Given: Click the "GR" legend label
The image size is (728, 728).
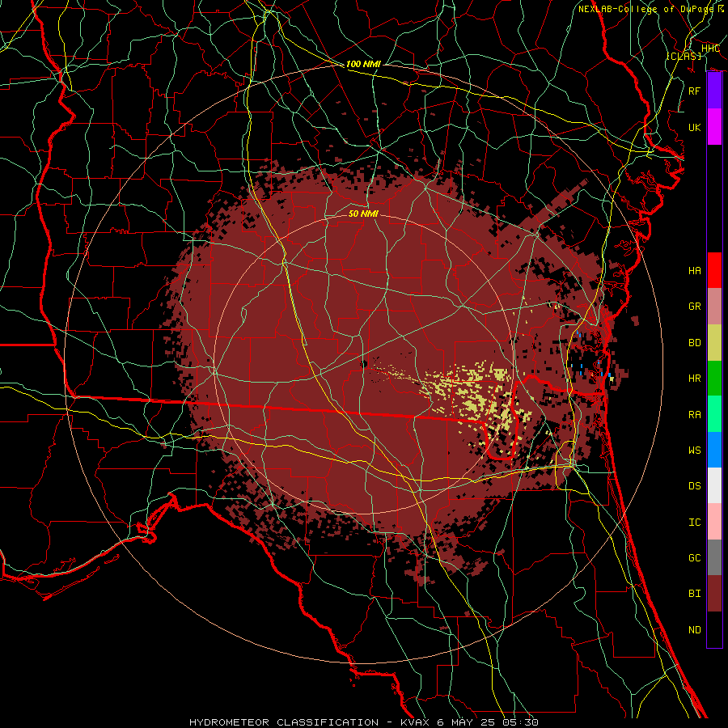Looking at the screenshot, I should coord(695,307).
